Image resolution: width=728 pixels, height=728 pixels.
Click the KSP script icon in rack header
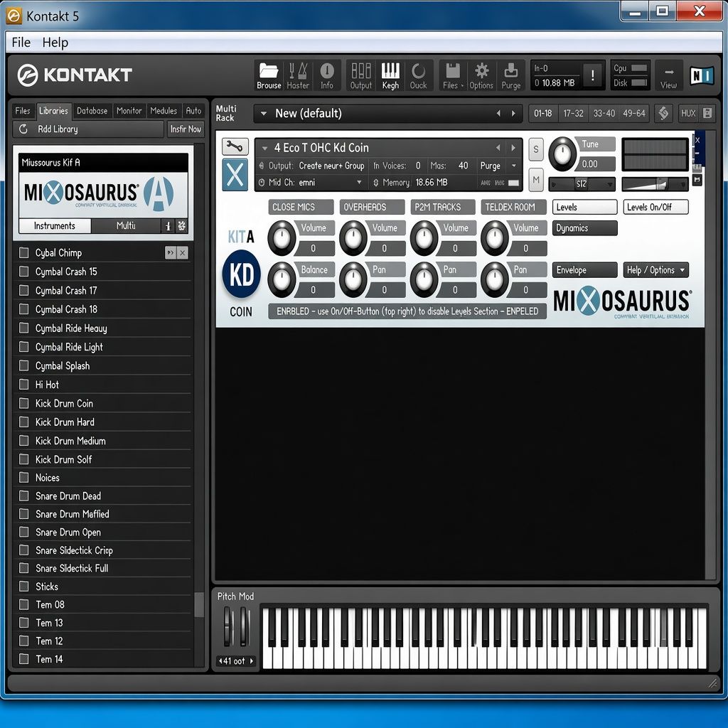point(663,113)
